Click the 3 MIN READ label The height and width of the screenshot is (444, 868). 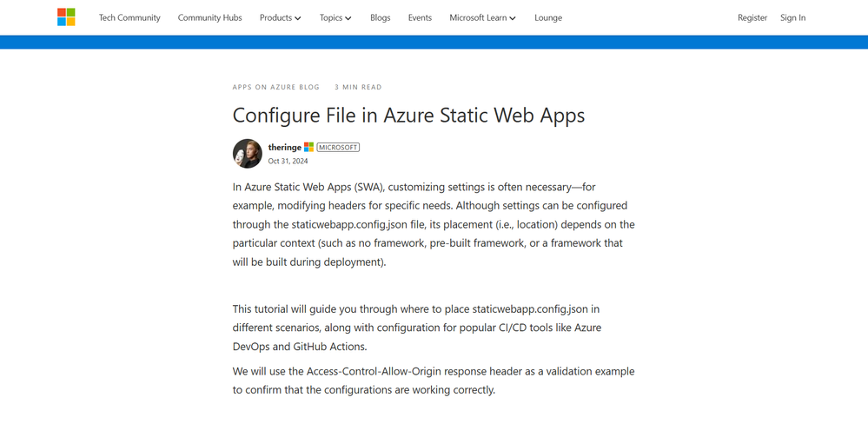358,87
